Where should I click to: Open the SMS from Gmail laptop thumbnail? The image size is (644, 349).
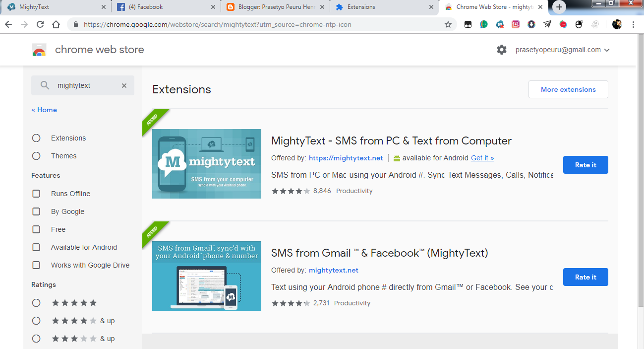click(207, 276)
